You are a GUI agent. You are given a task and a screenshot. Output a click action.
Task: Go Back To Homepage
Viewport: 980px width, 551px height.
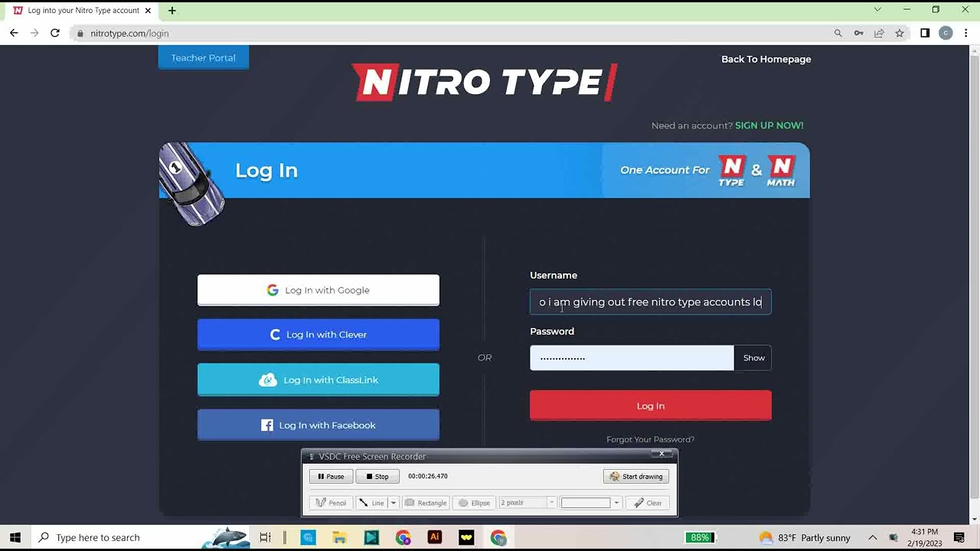coord(766,59)
